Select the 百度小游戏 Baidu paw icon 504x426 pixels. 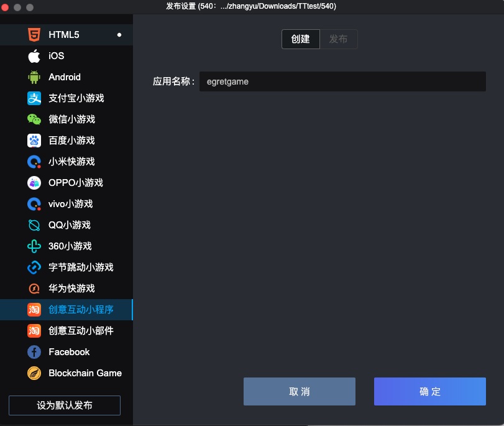pos(34,141)
